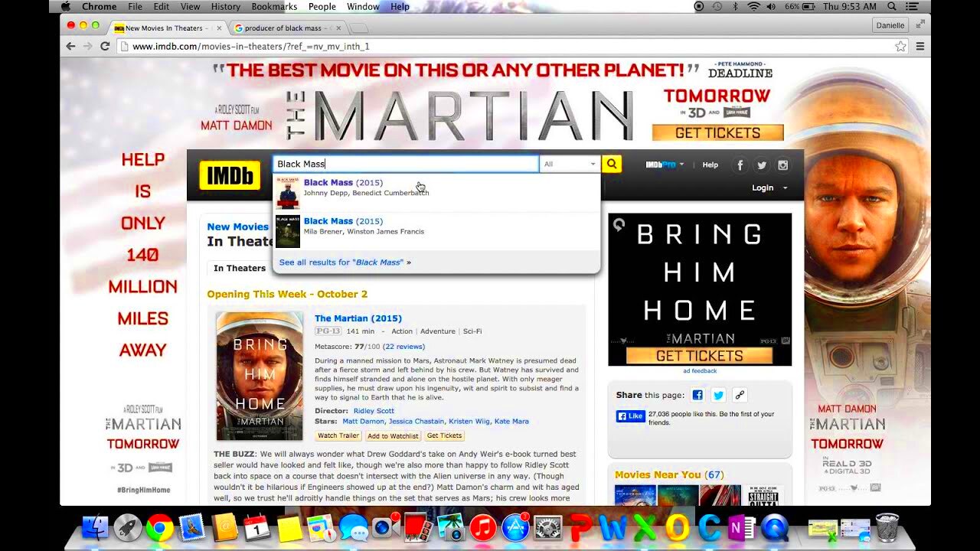
Task: Click 'ad feedback' link
Action: coord(700,371)
